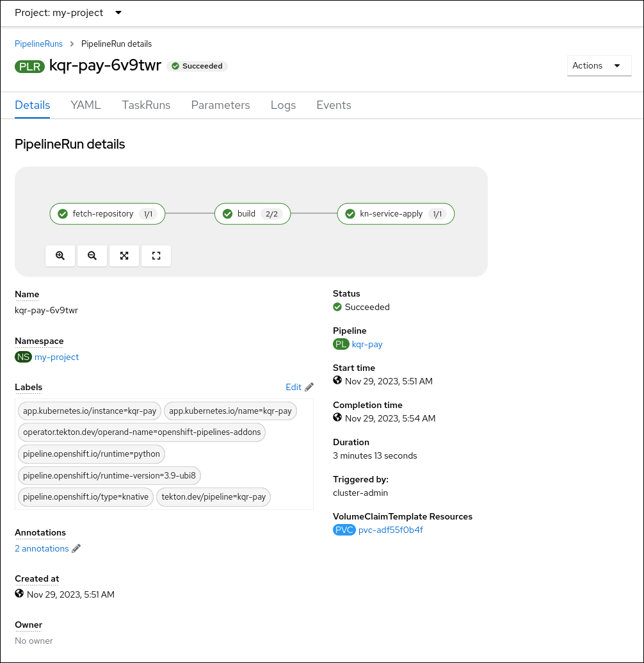Click the fetch-repository task node

[107, 213]
